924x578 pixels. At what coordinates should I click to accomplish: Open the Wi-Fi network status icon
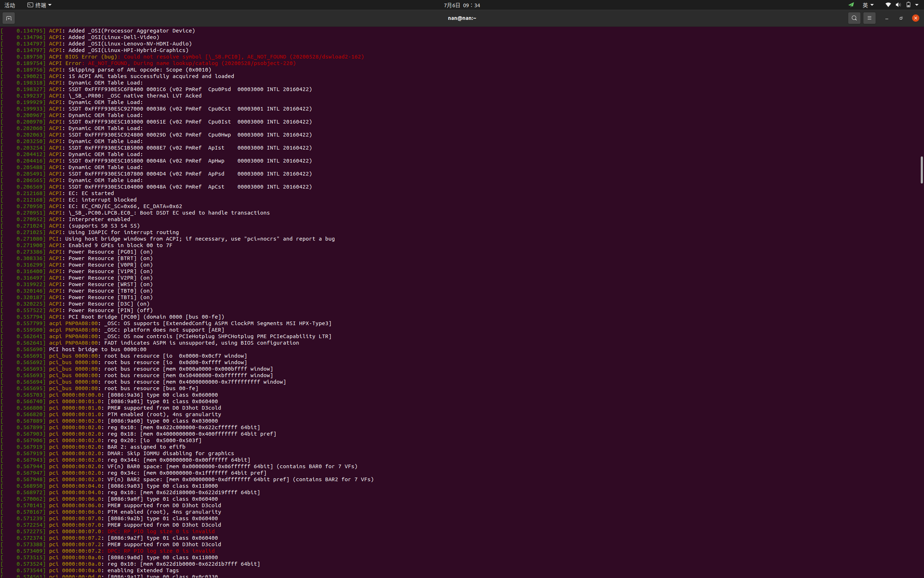coord(888,5)
